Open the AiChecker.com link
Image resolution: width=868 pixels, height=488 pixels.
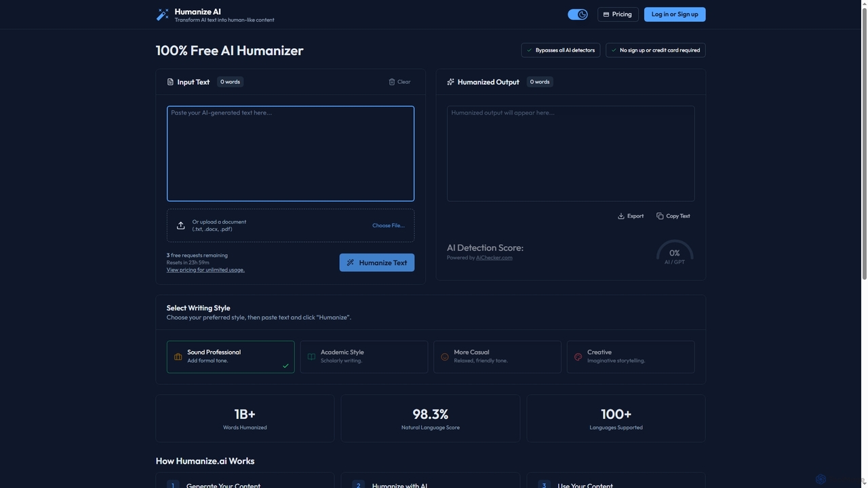(494, 258)
